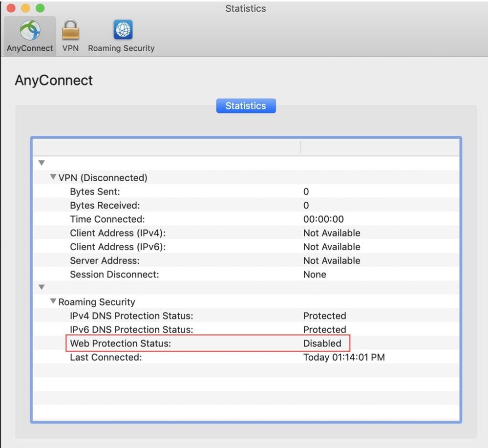Select the Client Address (IPv4) row
Screen dimensions: 488x448
pos(246,233)
